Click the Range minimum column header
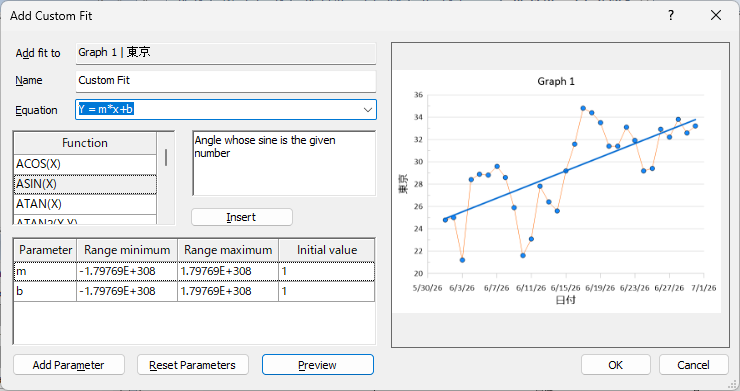740x391 pixels. pyautogui.click(x=127, y=250)
